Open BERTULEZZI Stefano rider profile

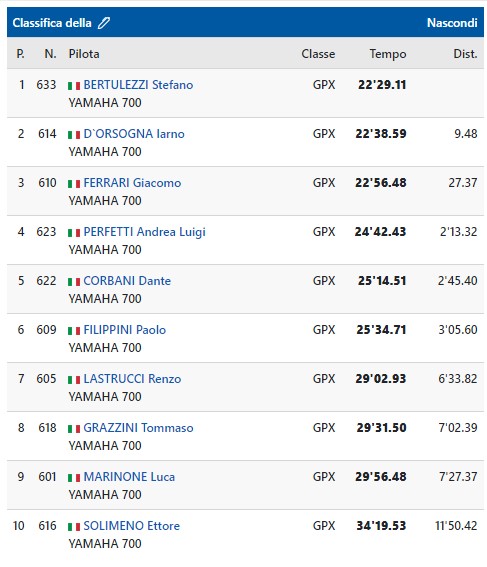tap(138, 85)
